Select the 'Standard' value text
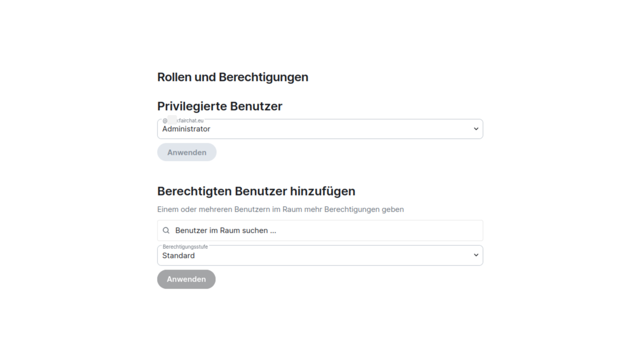The height and width of the screenshot is (362, 644). pos(178,255)
